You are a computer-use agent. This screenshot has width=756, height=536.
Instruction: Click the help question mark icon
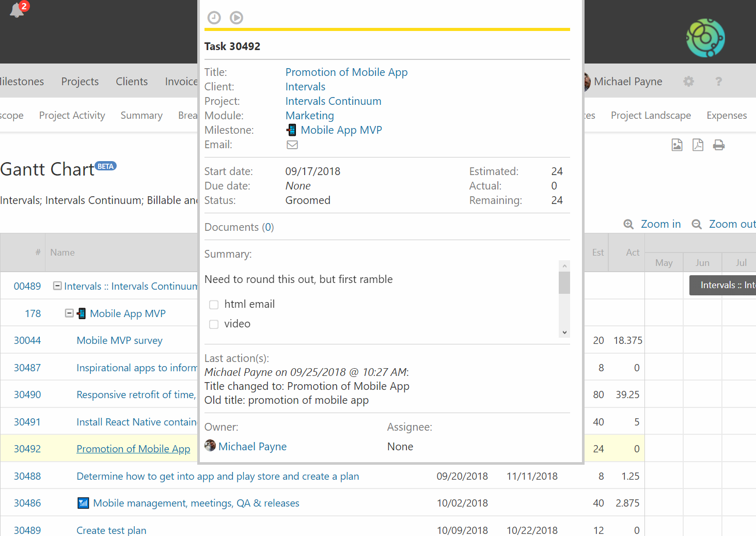(x=718, y=82)
